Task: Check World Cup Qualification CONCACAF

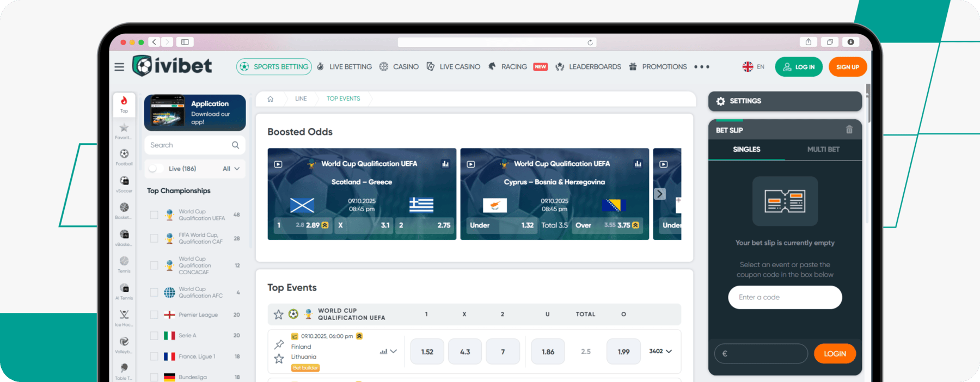Action: click(154, 266)
